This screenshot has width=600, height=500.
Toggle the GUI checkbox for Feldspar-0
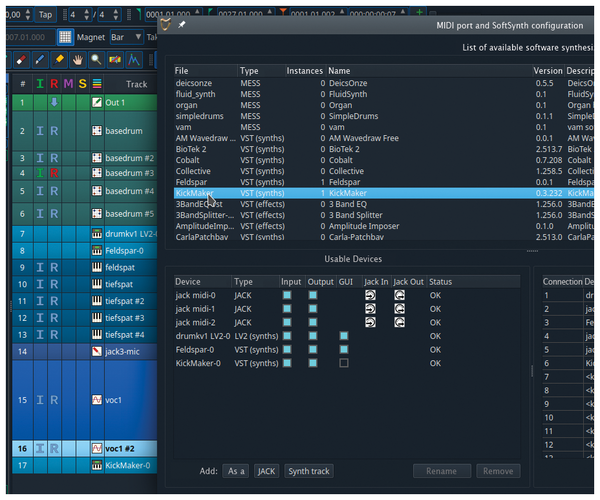pos(344,349)
